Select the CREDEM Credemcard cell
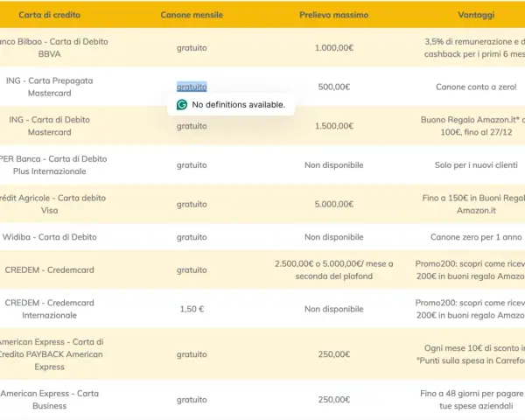 coord(50,270)
